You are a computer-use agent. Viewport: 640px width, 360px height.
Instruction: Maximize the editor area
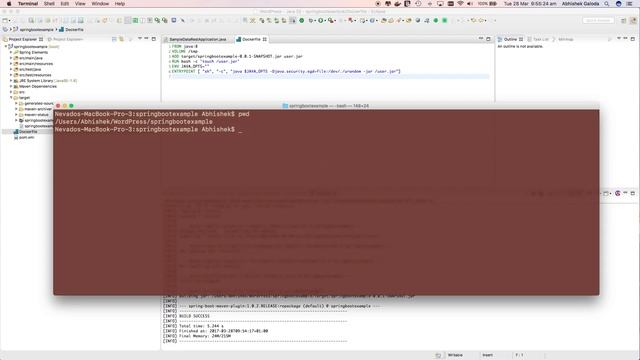click(x=488, y=39)
